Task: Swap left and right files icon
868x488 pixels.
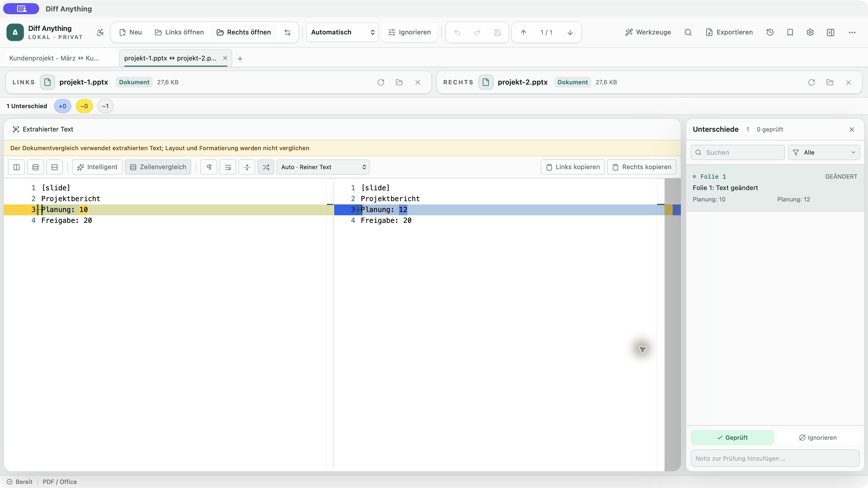Action: point(288,32)
